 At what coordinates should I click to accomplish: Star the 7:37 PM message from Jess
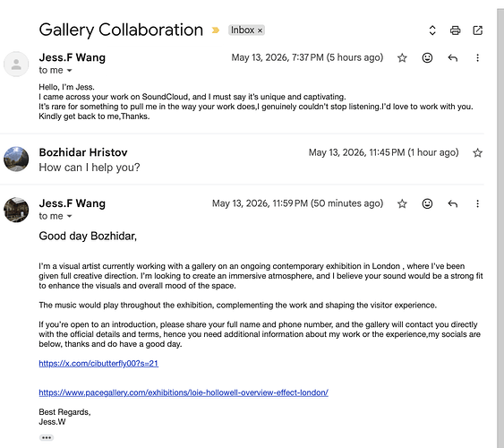tap(402, 58)
